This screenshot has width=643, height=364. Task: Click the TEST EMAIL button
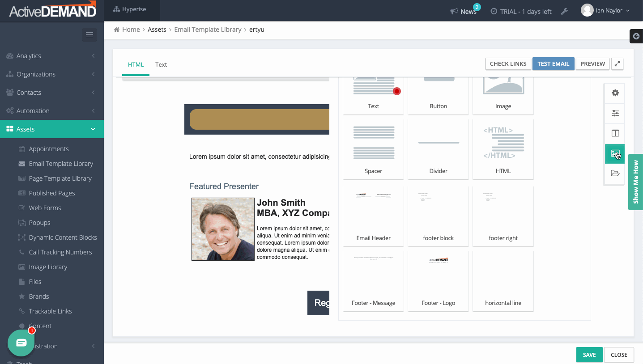click(x=553, y=63)
